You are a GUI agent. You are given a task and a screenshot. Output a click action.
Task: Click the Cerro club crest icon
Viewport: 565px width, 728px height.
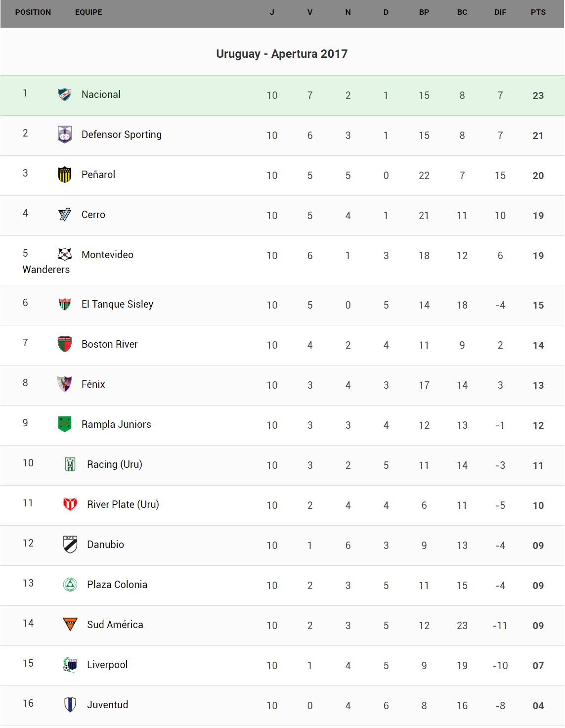65,214
